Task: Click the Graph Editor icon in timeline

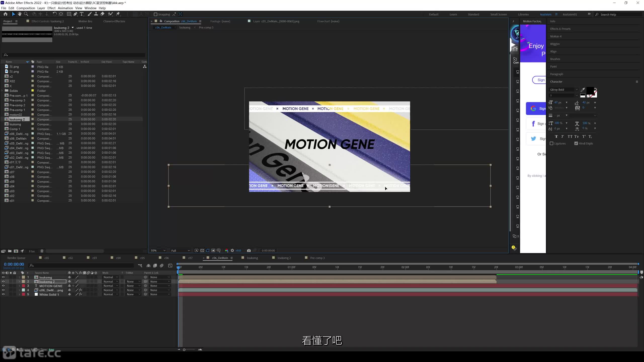Action: (170, 265)
